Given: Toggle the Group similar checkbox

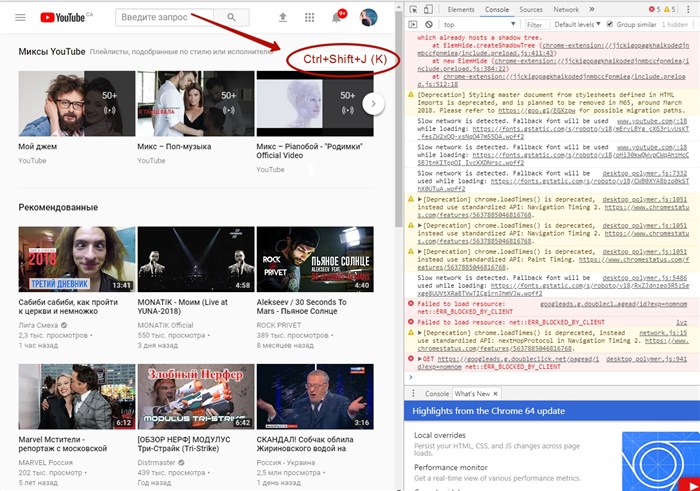Looking at the screenshot, I should pyautogui.click(x=610, y=24).
